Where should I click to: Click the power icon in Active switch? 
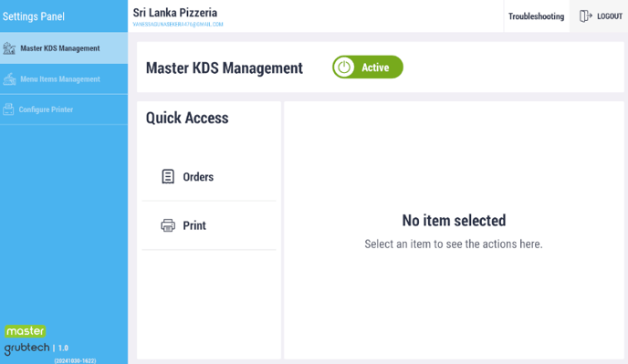tap(344, 67)
